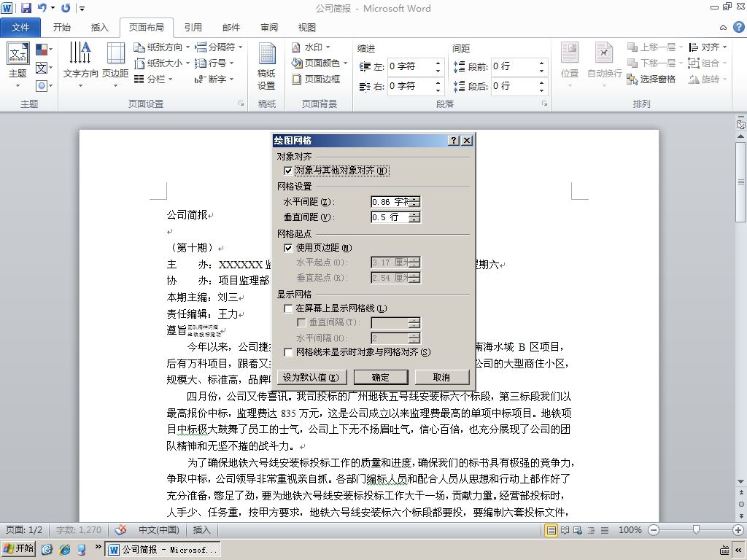Click the Word help question mark icon
747x560 pixels.
tap(738, 27)
